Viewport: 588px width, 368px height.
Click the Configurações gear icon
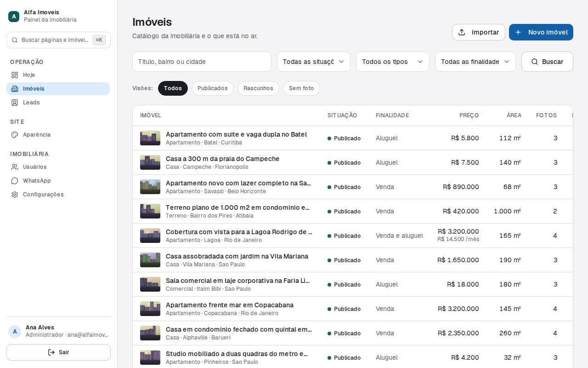(x=15, y=195)
